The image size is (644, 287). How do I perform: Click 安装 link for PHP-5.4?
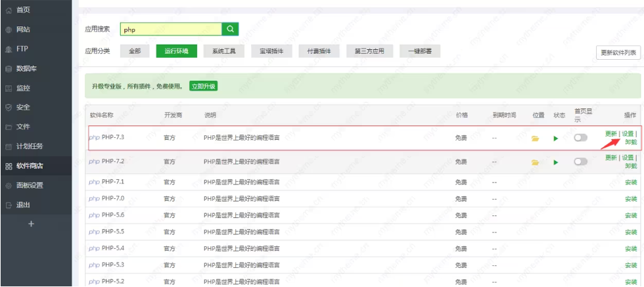click(631, 249)
